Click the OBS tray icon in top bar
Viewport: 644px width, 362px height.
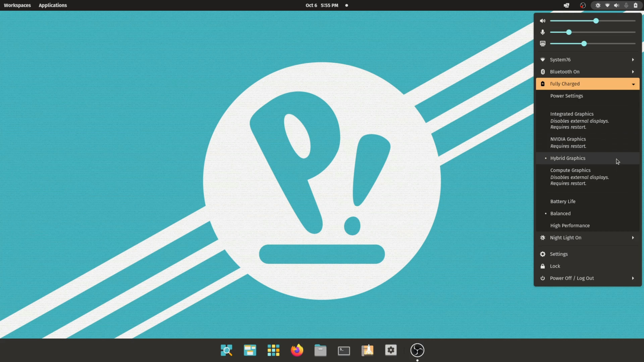click(583, 5)
